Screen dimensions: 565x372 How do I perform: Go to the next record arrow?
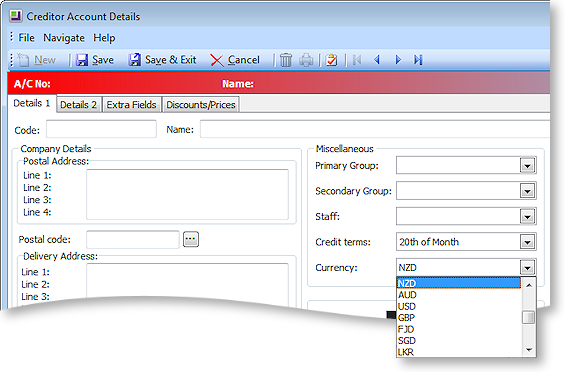[x=398, y=60]
